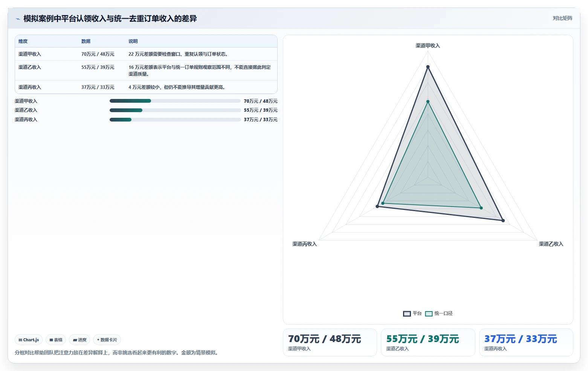Click the 统一口径 data point on 渠道甲 axis
Image resolution: width=588 pixels, height=371 pixels.
point(428,102)
